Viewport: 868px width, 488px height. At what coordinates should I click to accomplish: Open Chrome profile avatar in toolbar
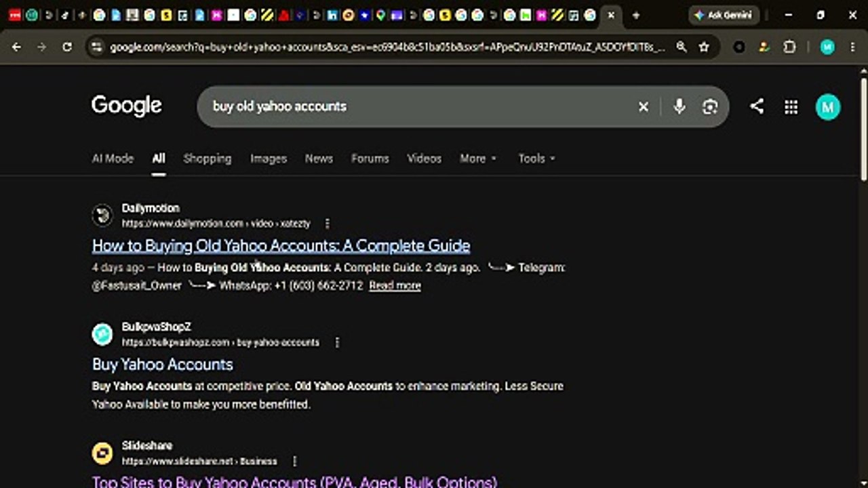[x=827, y=47]
